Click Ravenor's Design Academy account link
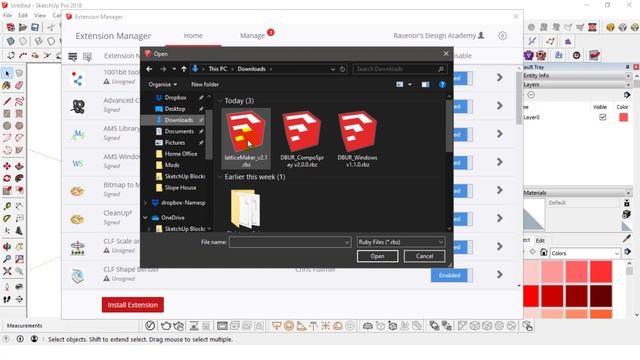The height and width of the screenshot is (360, 640). tap(439, 36)
